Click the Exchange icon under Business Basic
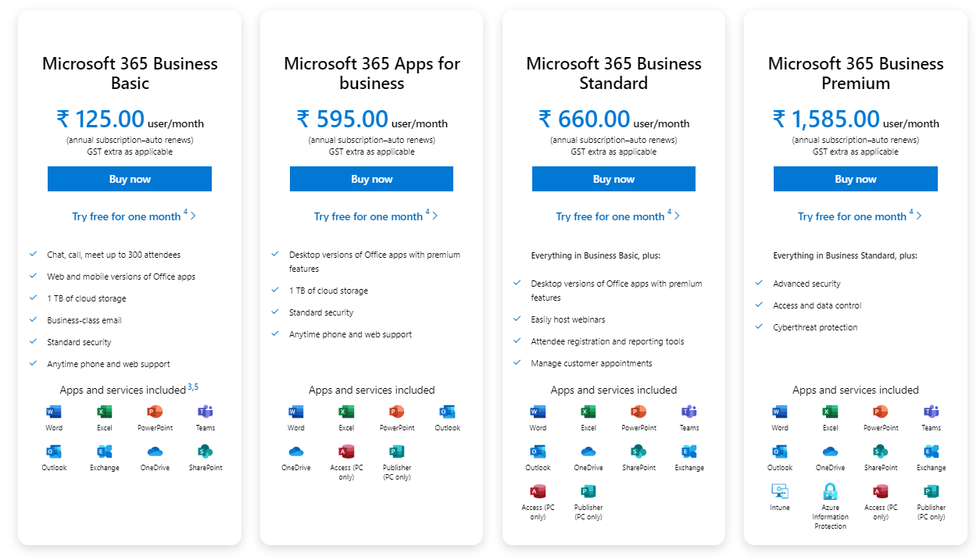This screenshot has height=560, width=980. click(105, 451)
